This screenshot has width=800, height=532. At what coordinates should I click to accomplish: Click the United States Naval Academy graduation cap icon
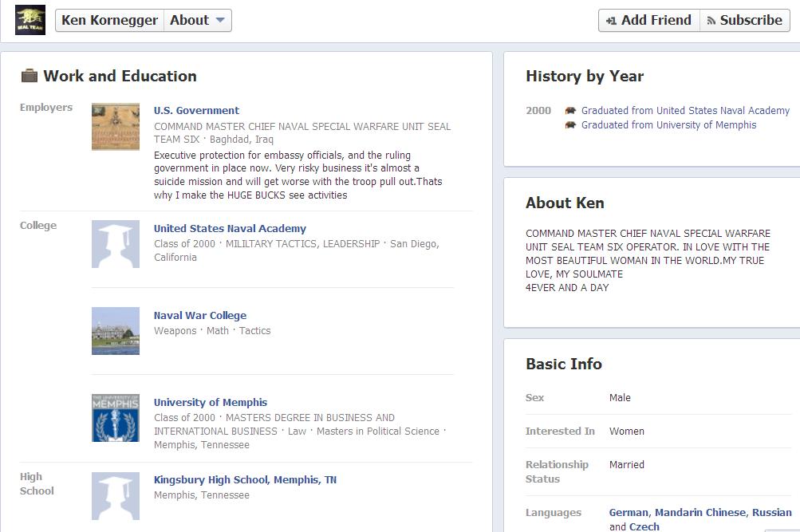(x=116, y=244)
